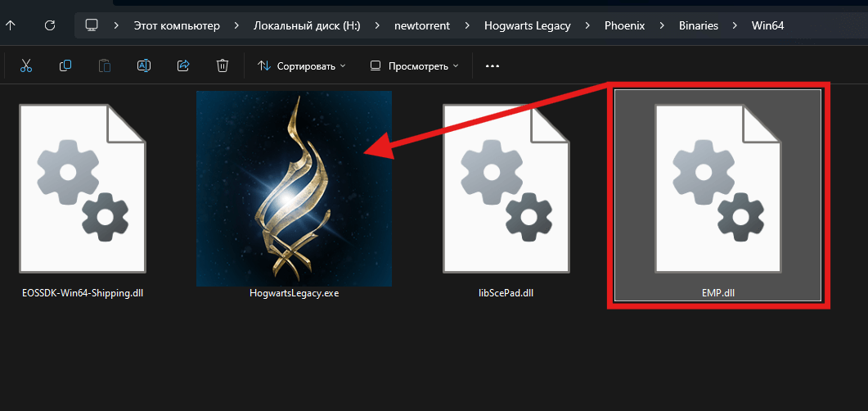Expand chevron after the monitor icon
This screenshot has width=868, height=411.
[x=116, y=25]
